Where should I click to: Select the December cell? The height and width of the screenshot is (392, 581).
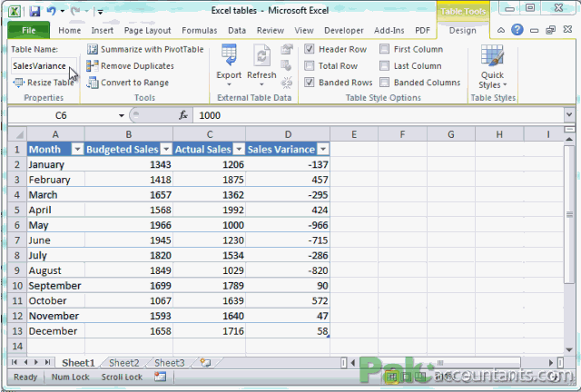tap(55, 331)
